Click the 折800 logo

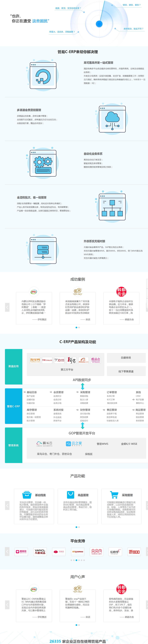coord(134,552)
